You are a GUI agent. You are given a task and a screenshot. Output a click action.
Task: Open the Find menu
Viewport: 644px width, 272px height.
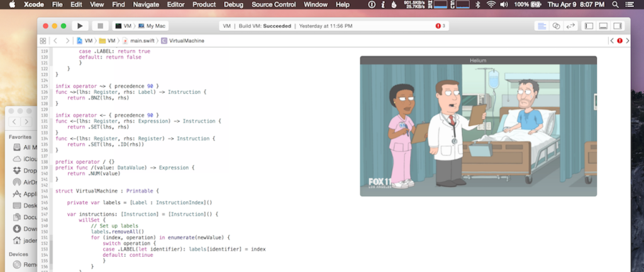pos(118,4)
